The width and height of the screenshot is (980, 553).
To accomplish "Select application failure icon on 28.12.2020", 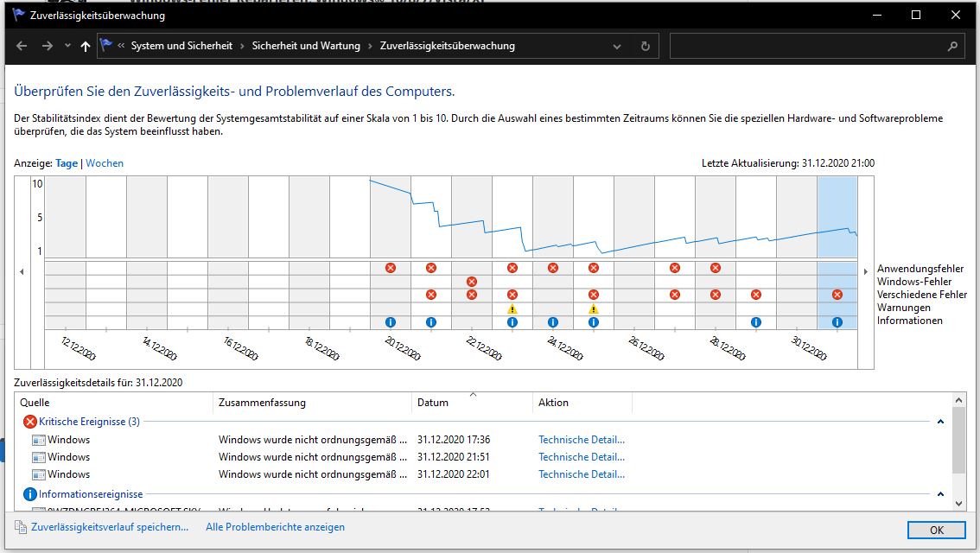I will (x=716, y=268).
